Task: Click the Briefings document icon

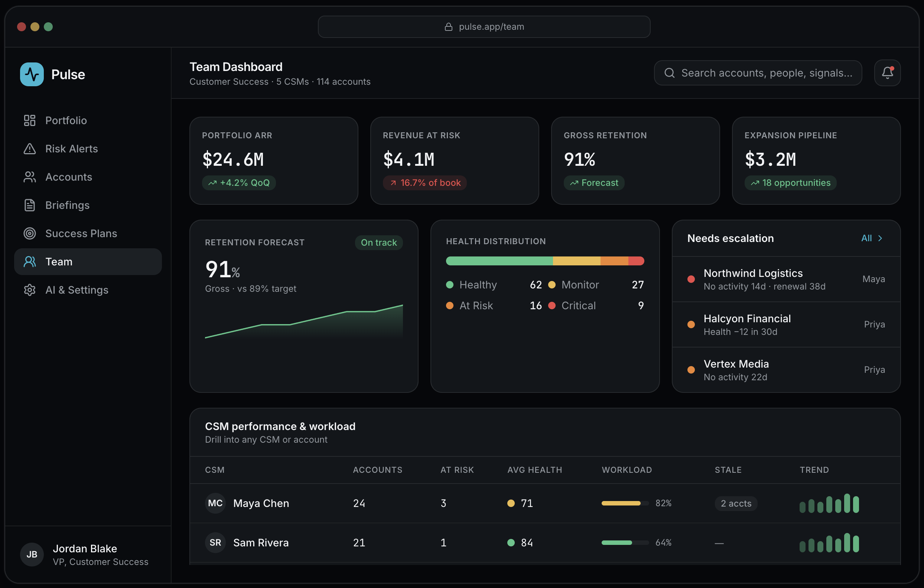Action: tap(30, 205)
